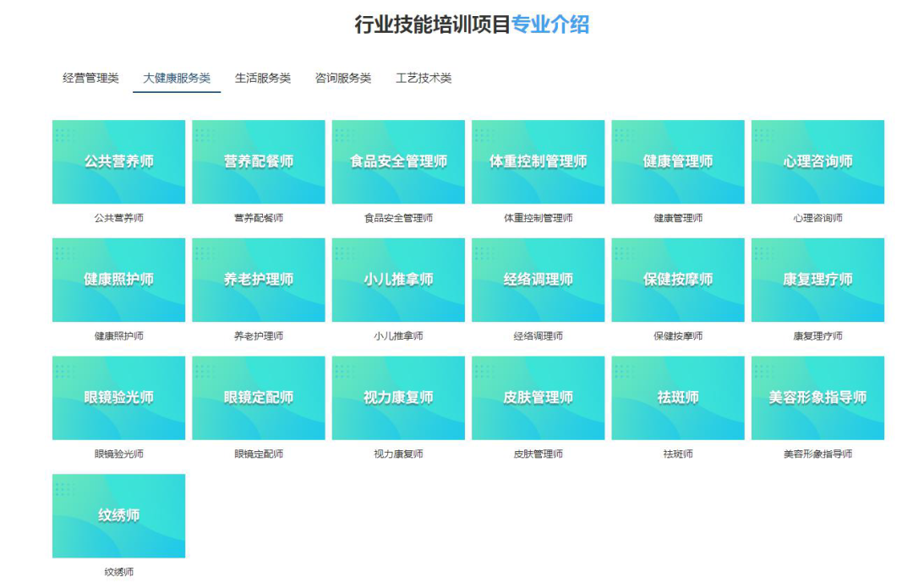Open the 康复理疗师 card image
The image size is (913, 588).
pyautogui.click(x=817, y=280)
